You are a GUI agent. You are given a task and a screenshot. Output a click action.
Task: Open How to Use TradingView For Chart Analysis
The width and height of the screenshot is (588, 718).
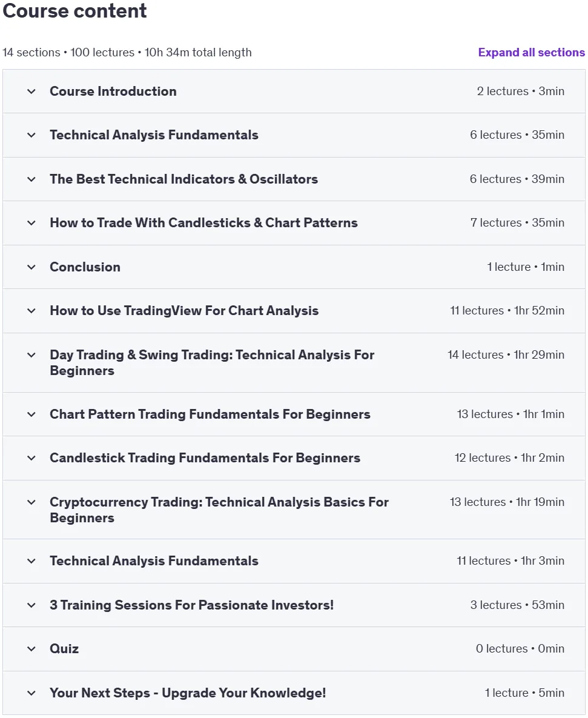pyautogui.click(x=184, y=310)
